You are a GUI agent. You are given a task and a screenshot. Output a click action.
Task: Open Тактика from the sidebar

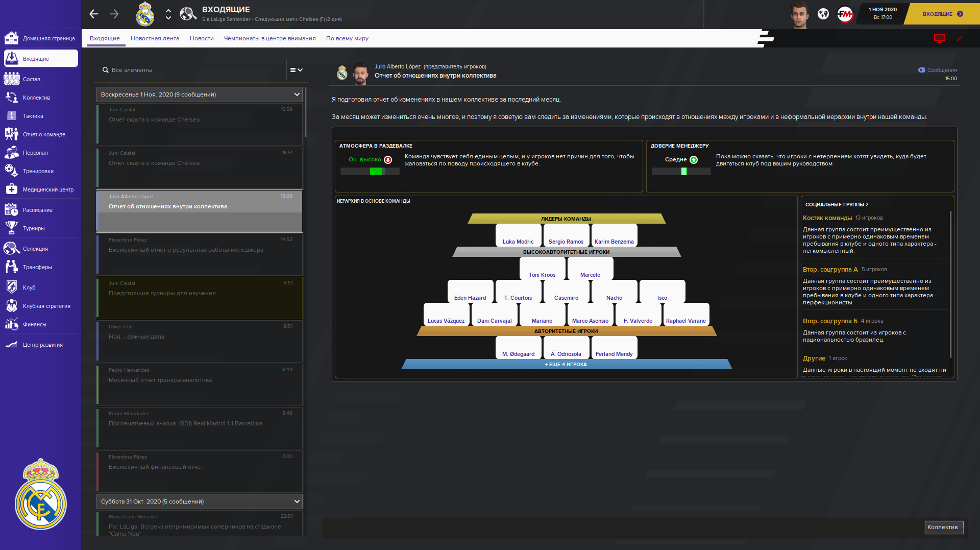tap(33, 116)
